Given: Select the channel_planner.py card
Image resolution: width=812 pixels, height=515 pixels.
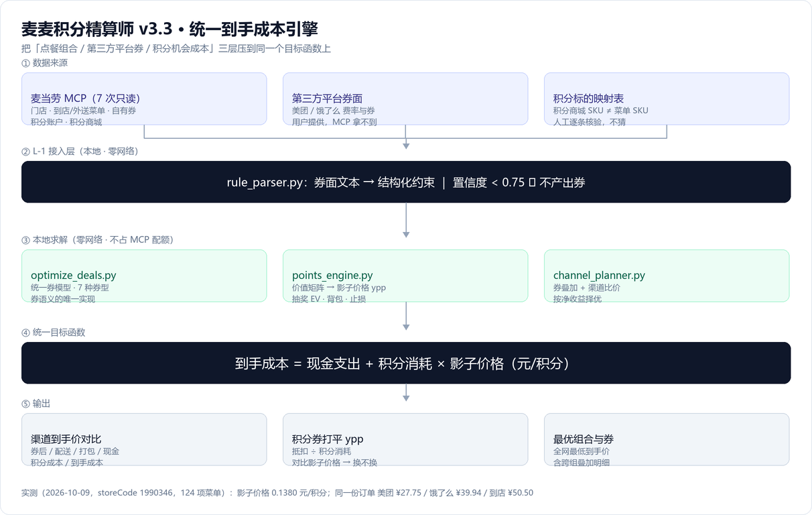Looking at the screenshot, I should pyautogui.click(x=667, y=276).
